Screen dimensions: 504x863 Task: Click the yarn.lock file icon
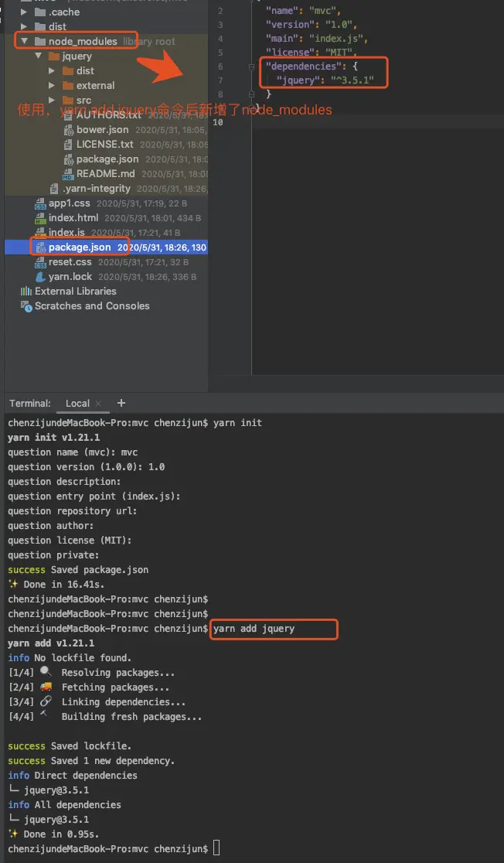(x=40, y=277)
